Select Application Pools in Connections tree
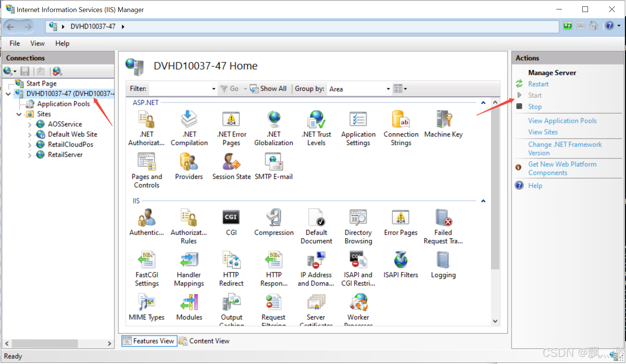Viewport: 626px width, 364px height. coord(63,104)
